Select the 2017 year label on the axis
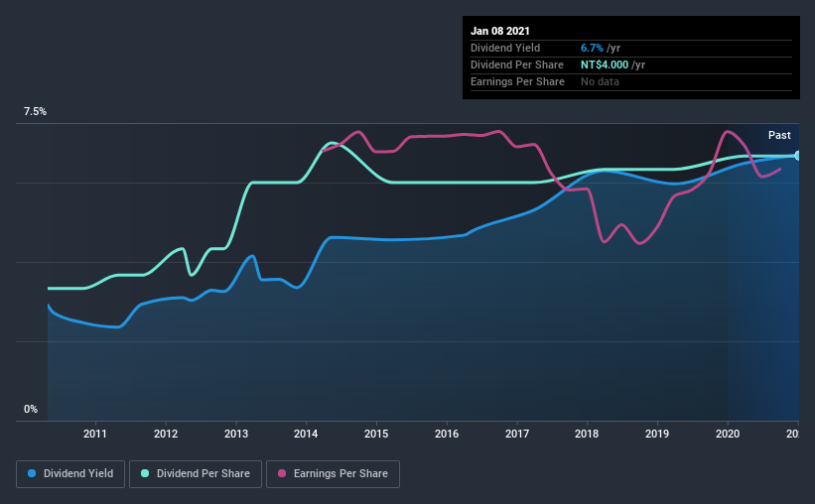The height and width of the screenshot is (504, 815). click(517, 434)
